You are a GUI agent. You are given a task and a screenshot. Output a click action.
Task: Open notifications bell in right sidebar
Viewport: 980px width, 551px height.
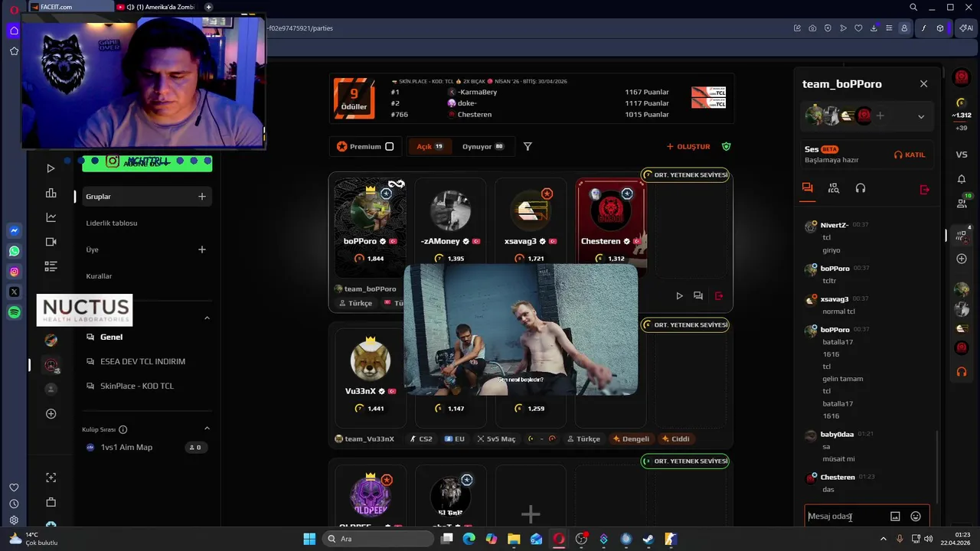[962, 179]
